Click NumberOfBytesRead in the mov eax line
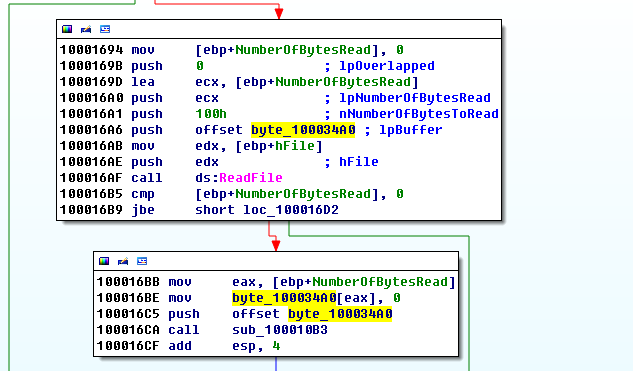The width and height of the screenshot is (633, 371). [x=380, y=282]
